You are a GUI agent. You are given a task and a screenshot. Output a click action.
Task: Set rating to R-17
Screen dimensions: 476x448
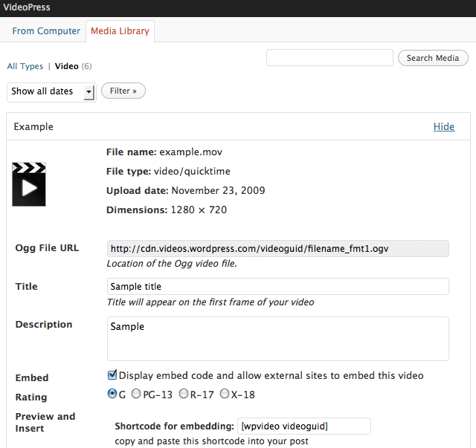pos(184,395)
